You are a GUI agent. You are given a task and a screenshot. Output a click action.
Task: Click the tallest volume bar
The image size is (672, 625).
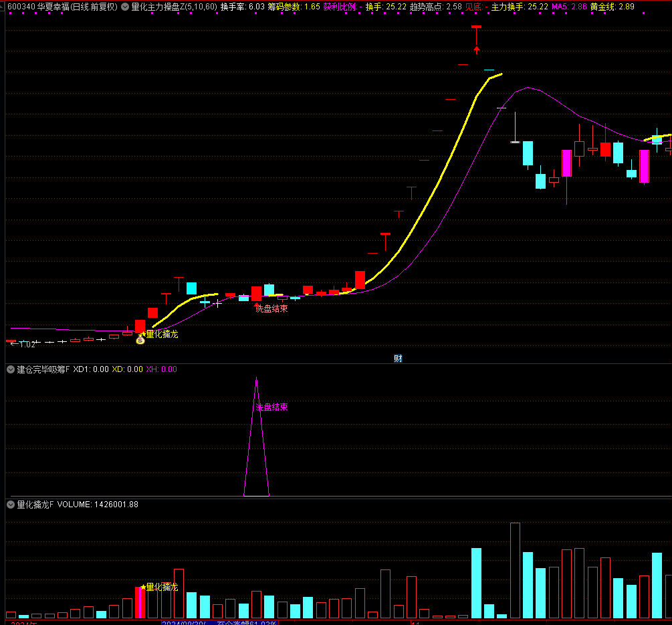[x=515, y=569]
